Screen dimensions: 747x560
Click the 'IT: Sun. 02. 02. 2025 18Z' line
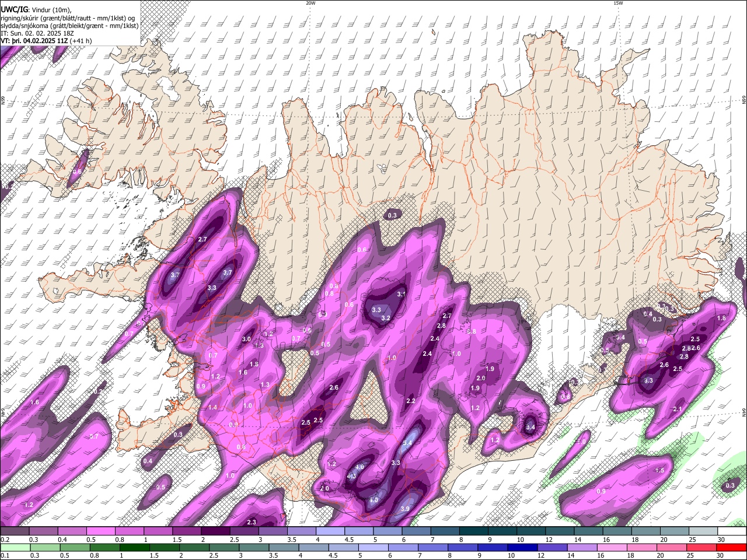(37, 33)
